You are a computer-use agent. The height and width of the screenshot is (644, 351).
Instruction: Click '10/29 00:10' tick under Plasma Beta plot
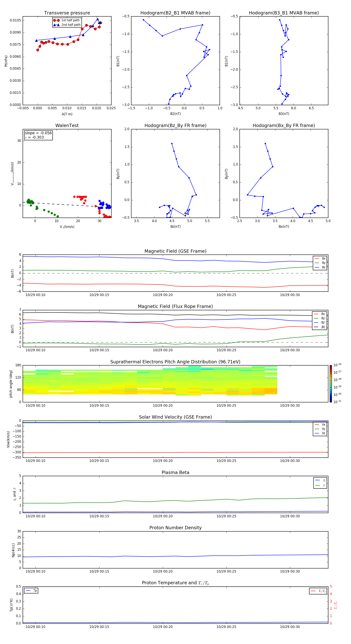tap(35, 516)
